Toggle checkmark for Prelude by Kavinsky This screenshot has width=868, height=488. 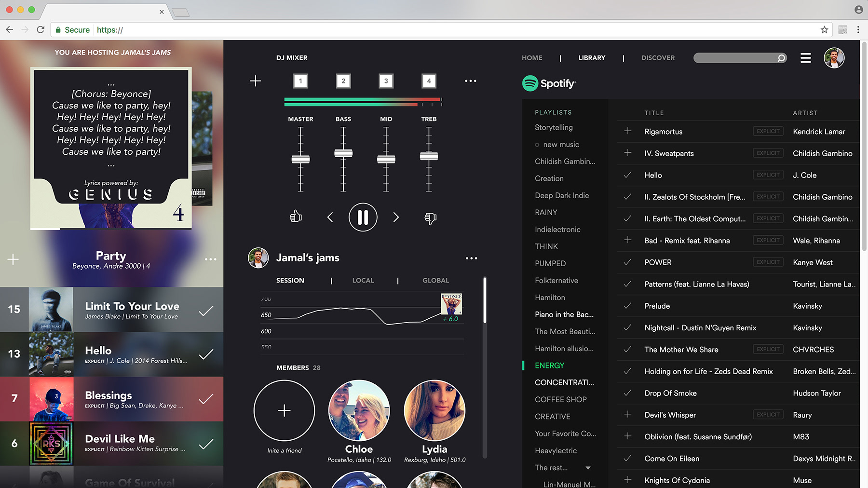(627, 306)
